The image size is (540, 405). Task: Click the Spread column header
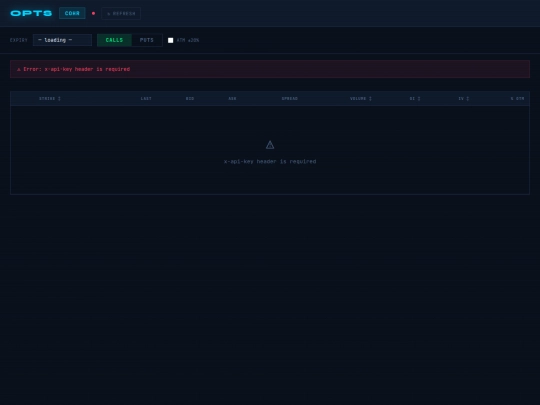coord(290,98)
